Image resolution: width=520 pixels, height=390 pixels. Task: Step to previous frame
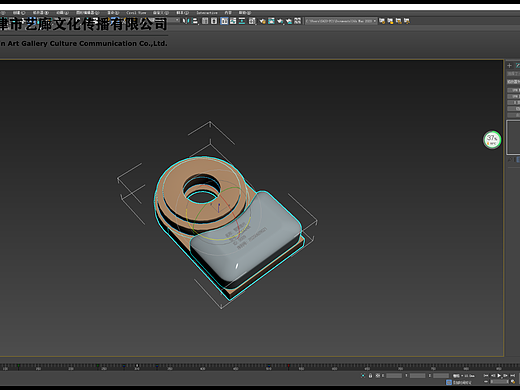(x=493, y=376)
